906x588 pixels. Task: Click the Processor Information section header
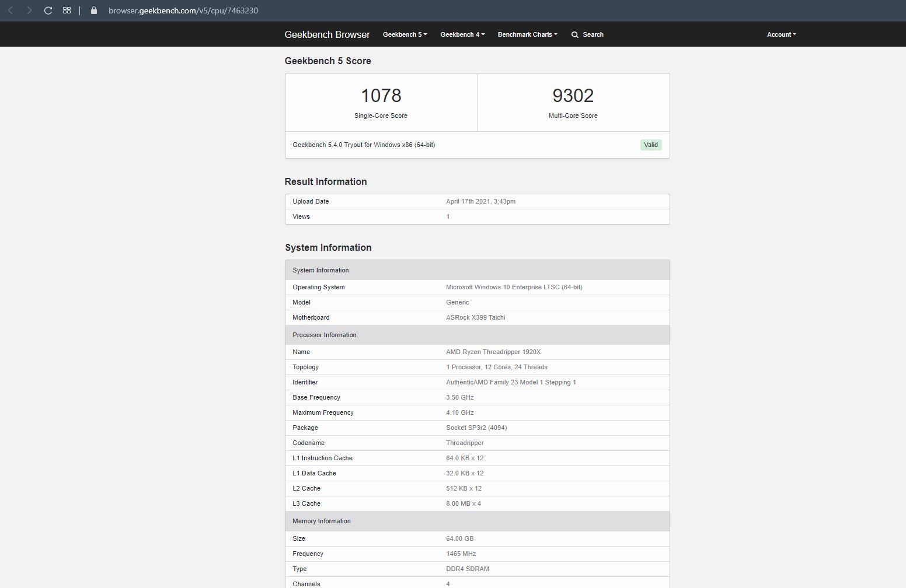(477, 335)
